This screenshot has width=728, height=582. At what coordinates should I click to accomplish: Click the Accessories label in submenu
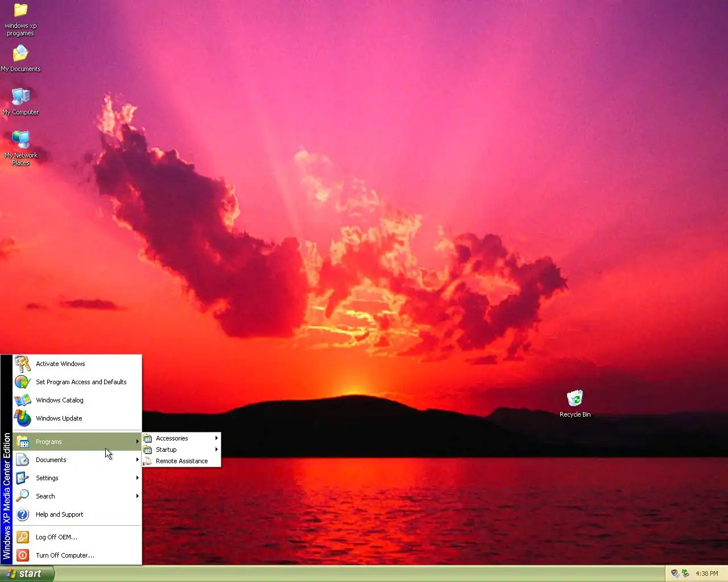pos(172,438)
